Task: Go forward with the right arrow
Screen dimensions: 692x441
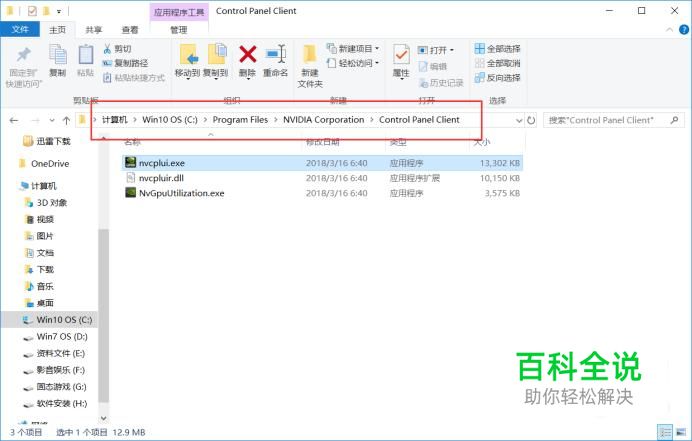Action: pos(36,120)
